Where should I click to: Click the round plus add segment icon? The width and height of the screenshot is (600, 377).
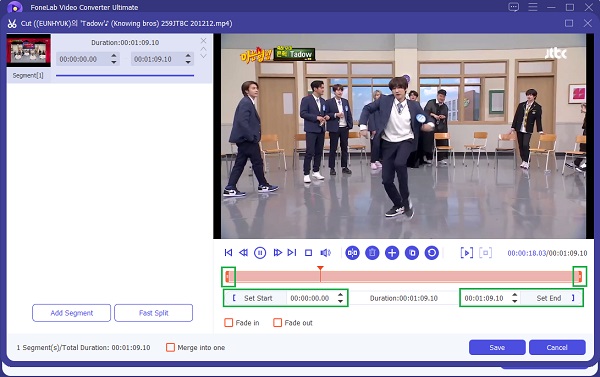coord(392,253)
